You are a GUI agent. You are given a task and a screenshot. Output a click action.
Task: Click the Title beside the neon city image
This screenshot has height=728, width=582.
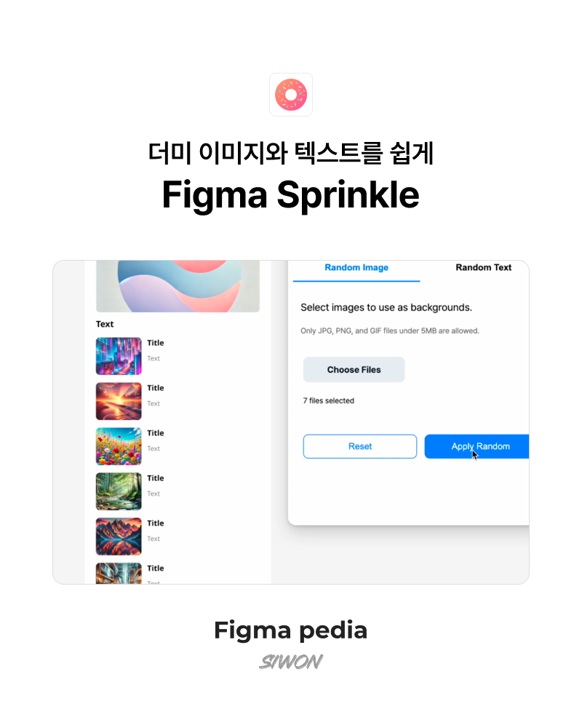click(x=156, y=343)
